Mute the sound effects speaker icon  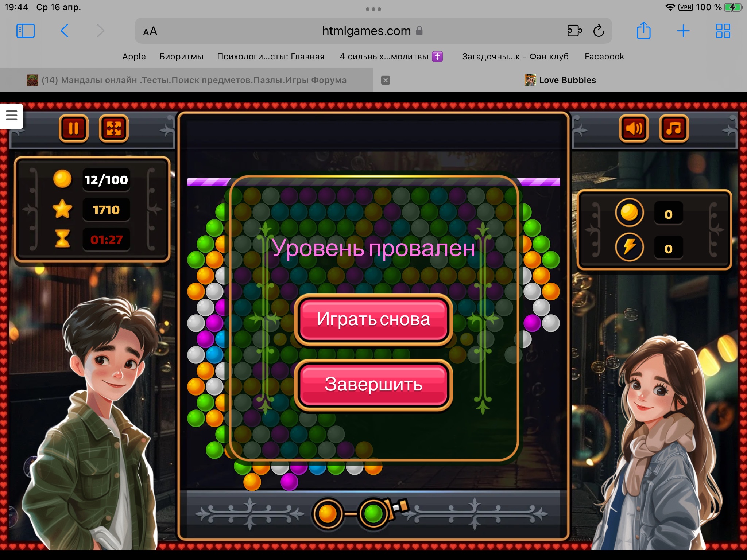[x=634, y=128]
